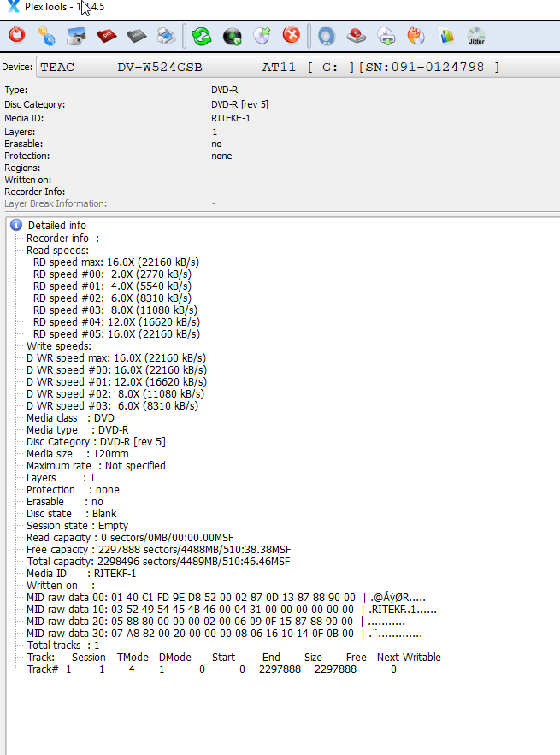Screen dimensions: 560x755
Task: Select the Recorder info tree row
Action: pos(62,239)
